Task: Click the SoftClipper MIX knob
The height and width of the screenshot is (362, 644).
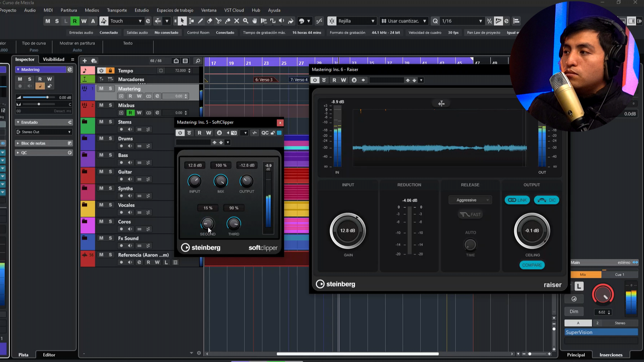Action: [221, 181]
